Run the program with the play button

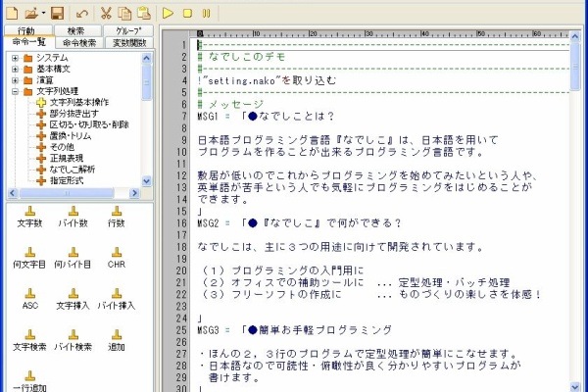tap(168, 14)
